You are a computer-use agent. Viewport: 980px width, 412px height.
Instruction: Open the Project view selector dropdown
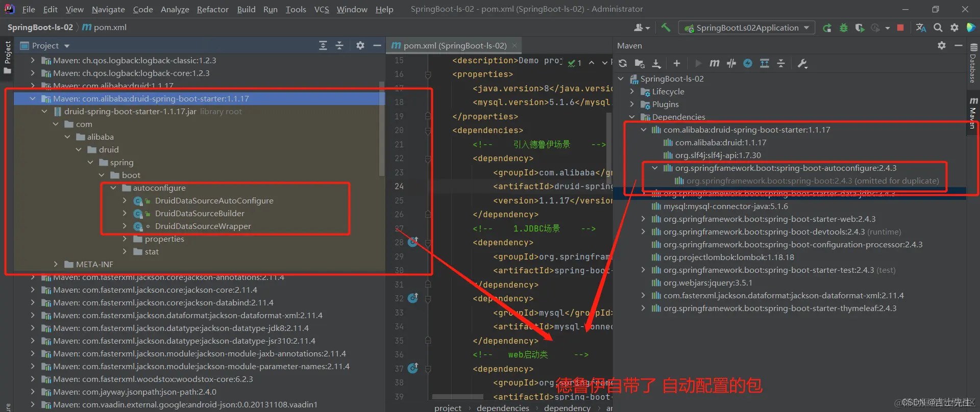45,45
